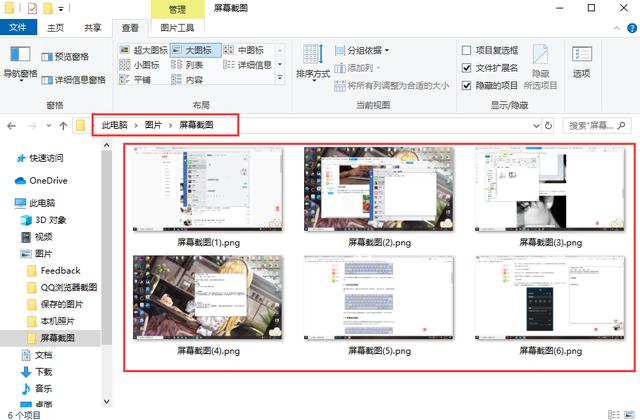Click the search 屏幕截图 input box
The width and height of the screenshot is (640, 420).
pyautogui.click(x=596, y=126)
